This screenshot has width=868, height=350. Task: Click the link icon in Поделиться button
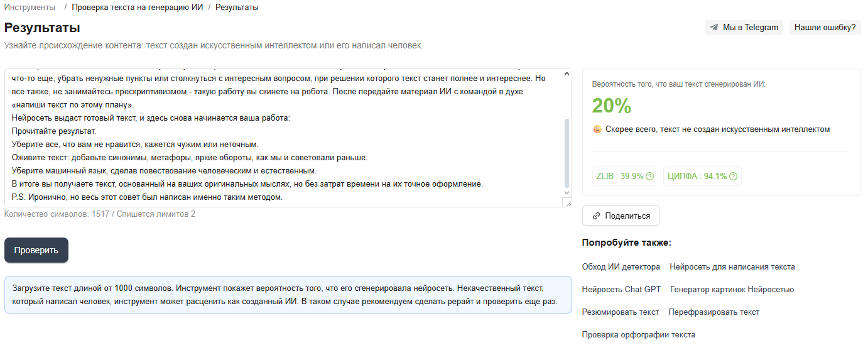(597, 216)
